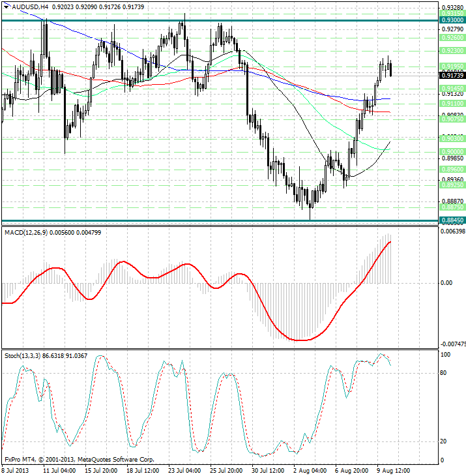Click the 23 Jul 04:00 time axis label

coord(184,469)
